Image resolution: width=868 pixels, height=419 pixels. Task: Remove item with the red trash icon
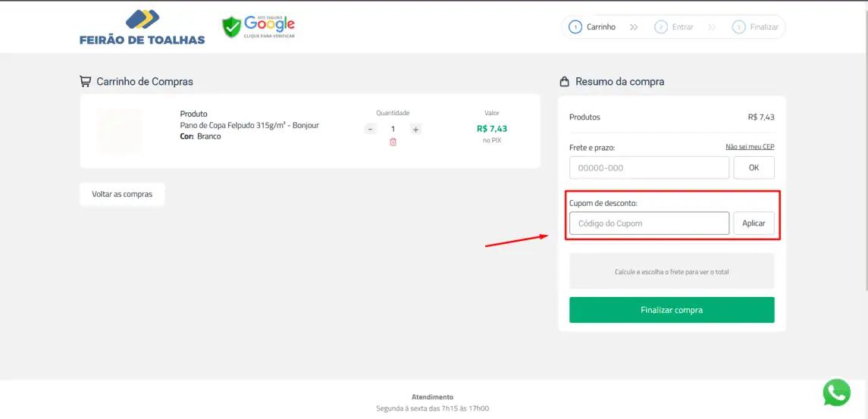click(x=393, y=142)
